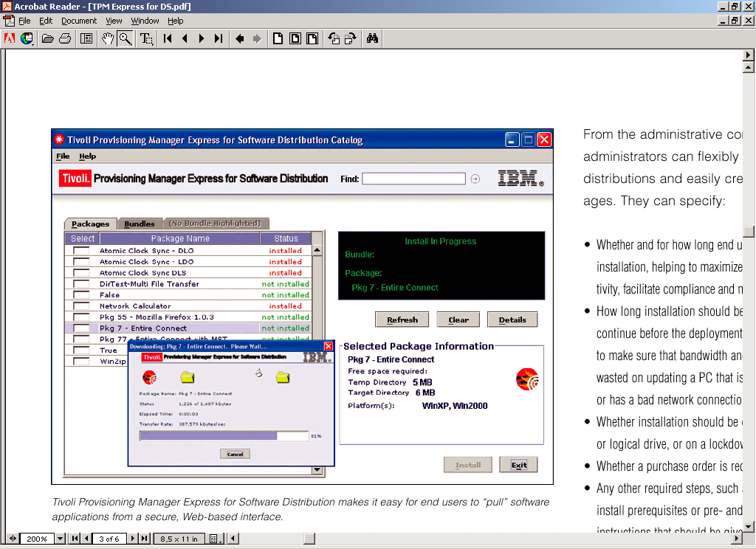Click the Exit button

[519, 465]
